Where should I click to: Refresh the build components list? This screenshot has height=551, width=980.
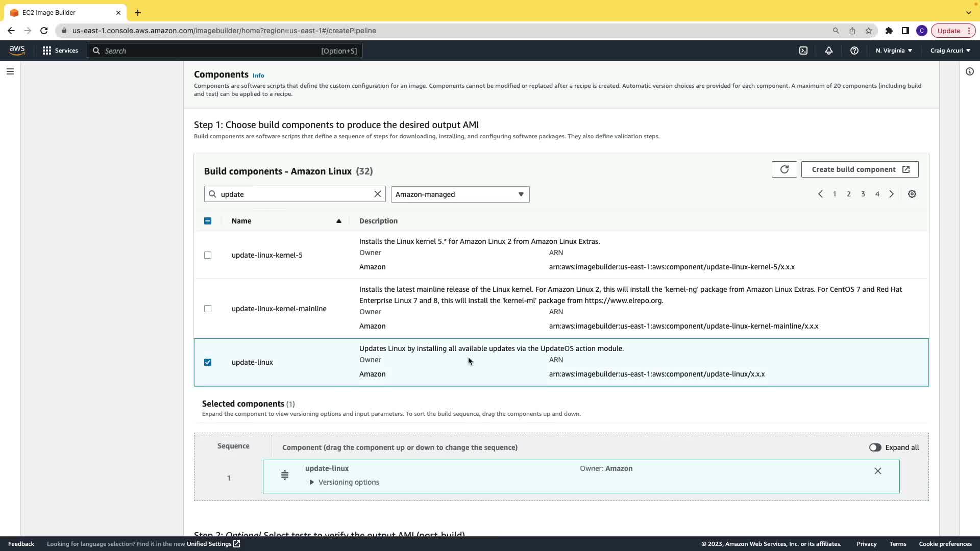[784, 169]
